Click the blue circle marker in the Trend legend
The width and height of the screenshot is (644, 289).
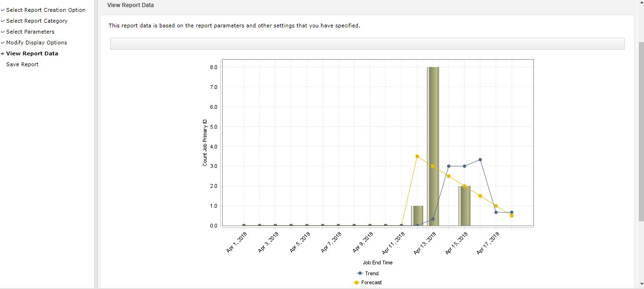click(x=360, y=273)
